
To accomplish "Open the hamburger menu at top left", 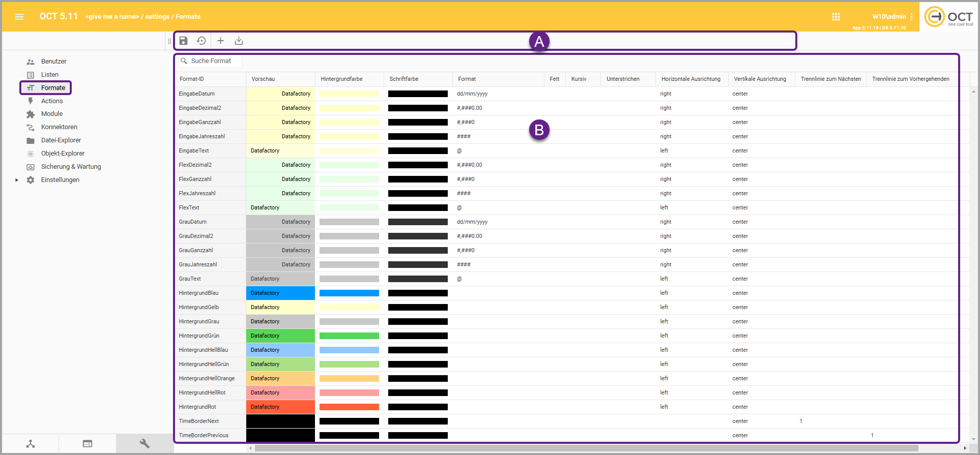I will pyautogui.click(x=19, y=17).
